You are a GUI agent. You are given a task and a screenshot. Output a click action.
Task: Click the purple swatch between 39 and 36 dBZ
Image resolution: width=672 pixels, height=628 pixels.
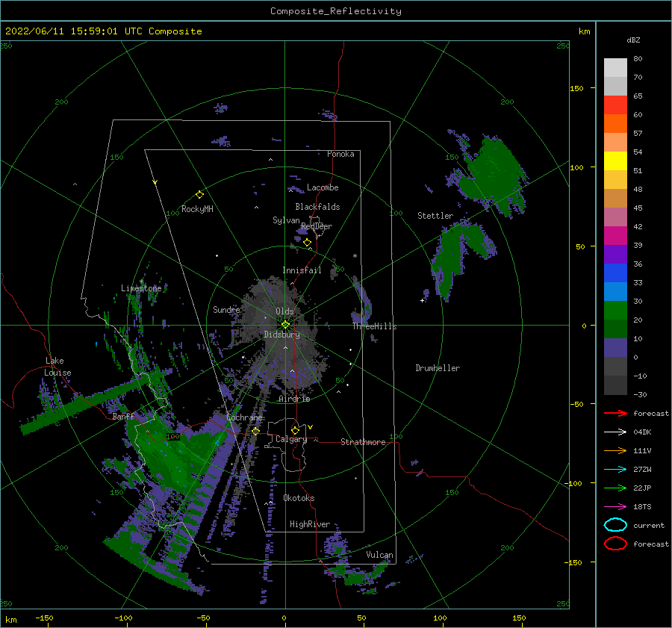[615, 255]
